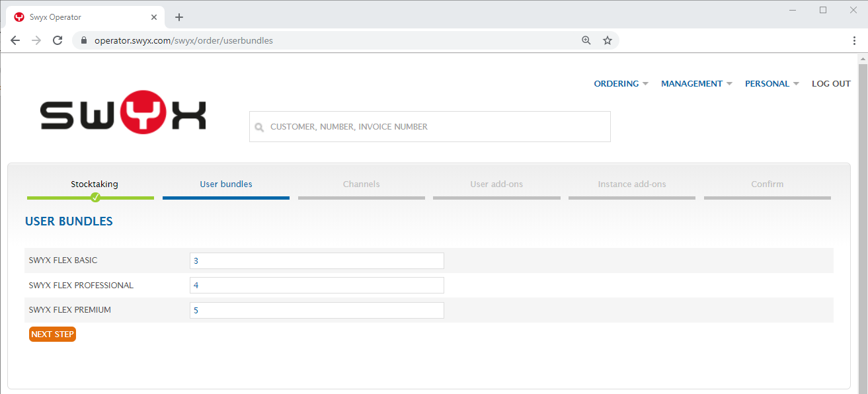This screenshot has width=868, height=394.
Task: Focus the Swyx Flex Premium quantity field
Action: pyautogui.click(x=317, y=310)
